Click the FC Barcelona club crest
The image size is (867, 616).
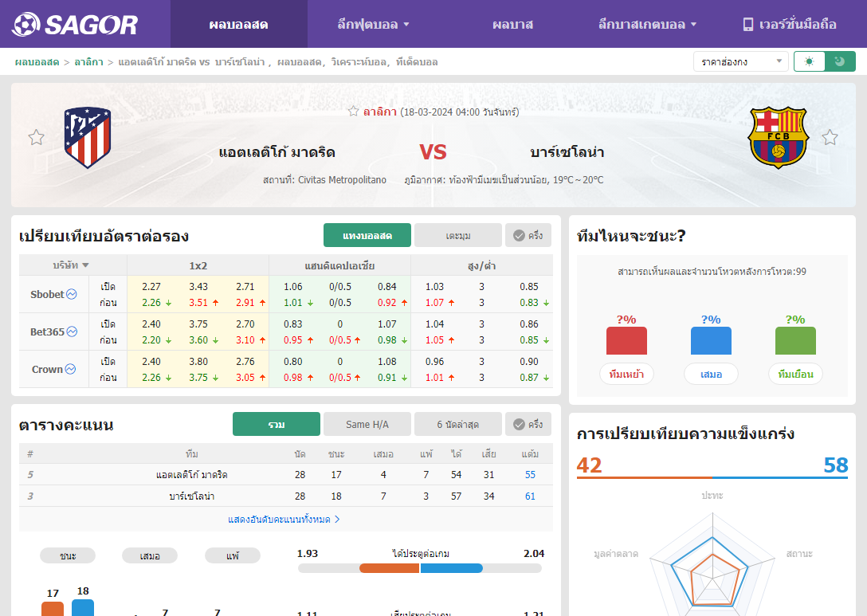coord(778,138)
